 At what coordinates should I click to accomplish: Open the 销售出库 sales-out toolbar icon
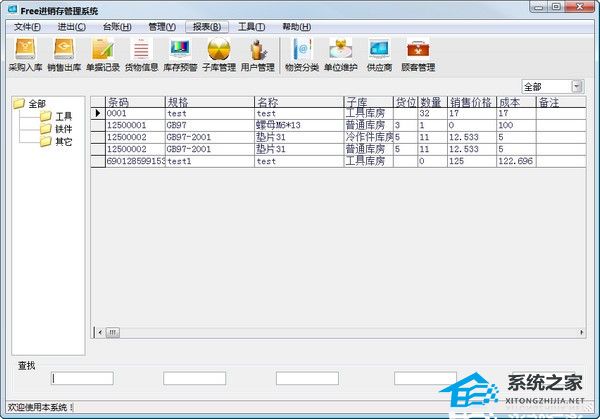point(64,55)
